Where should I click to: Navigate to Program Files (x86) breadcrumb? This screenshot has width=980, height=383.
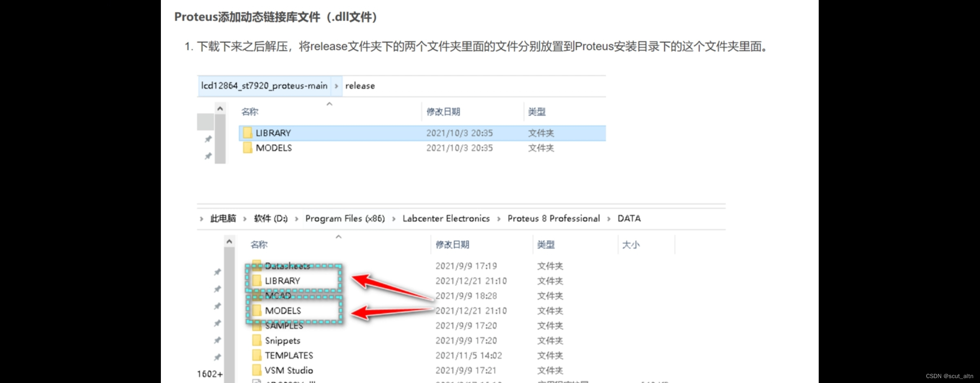pyautogui.click(x=345, y=218)
